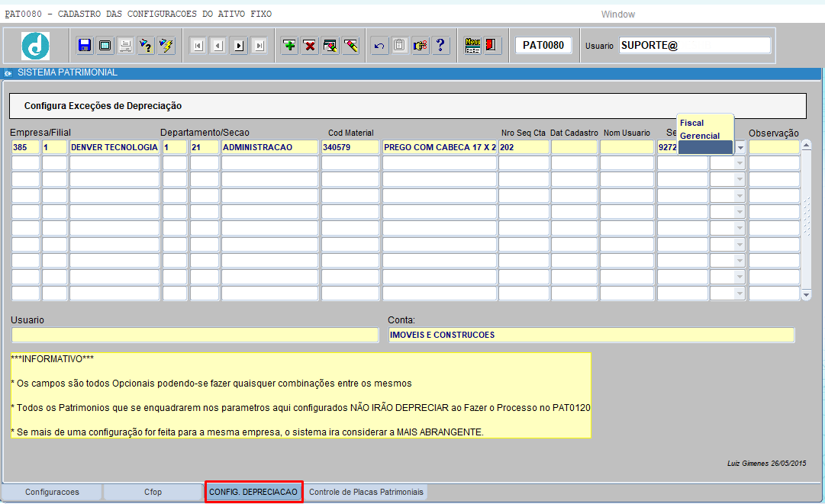Click the screen print toolbar icon
The height and width of the screenshot is (504, 825).
pyautogui.click(x=105, y=46)
